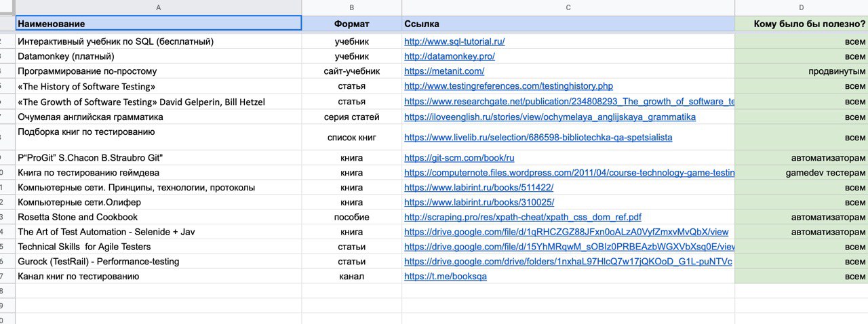Open the git-scm.com book link

coord(459,158)
